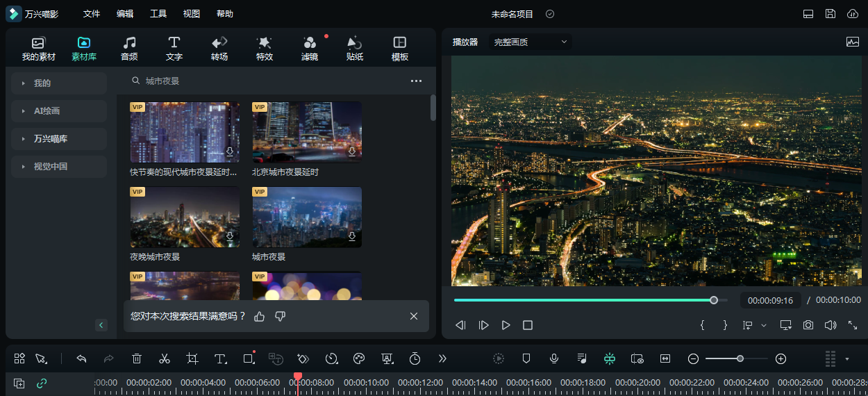Set the mark in point
Image resolution: width=868 pixels, height=396 pixels.
pyautogui.click(x=702, y=325)
